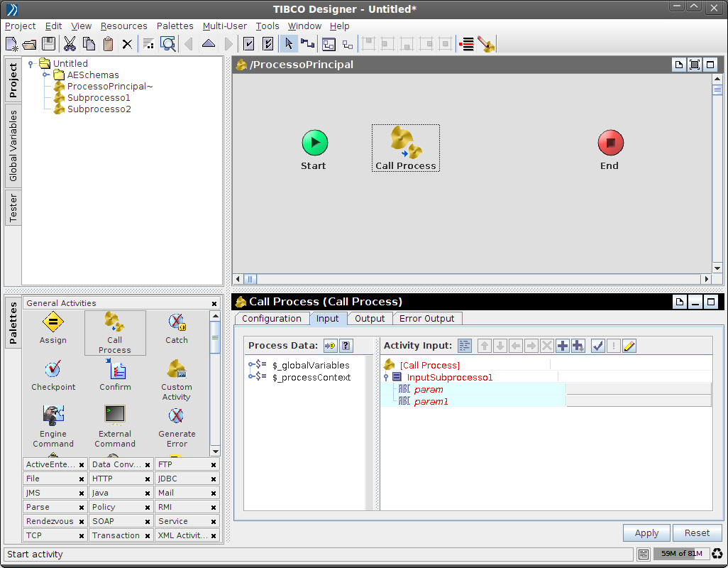
Task: Select Subprocesso1 in project tree
Action: pyautogui.click(x=99, y=97)
